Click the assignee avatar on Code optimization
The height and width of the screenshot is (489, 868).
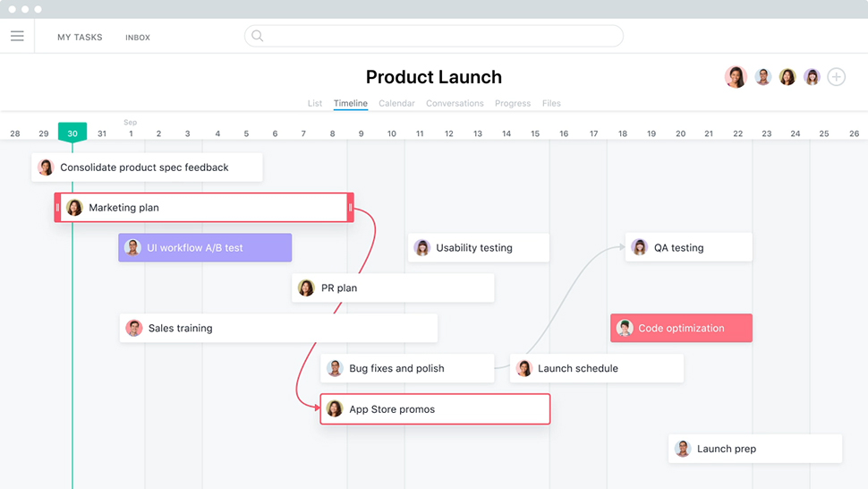pos(625,328)
